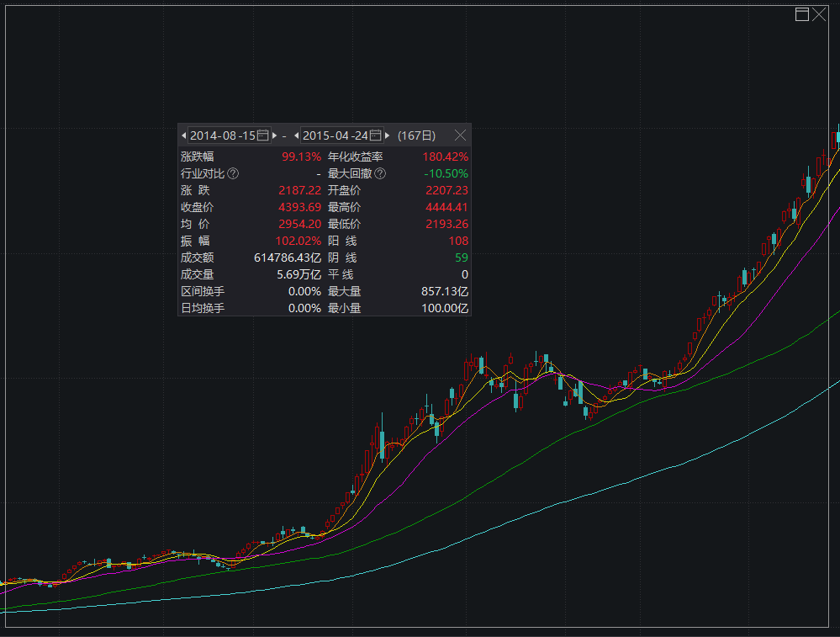Screen dimensions: 840x637
Task: Open the start date calendar picker
Action: point(262,135)
